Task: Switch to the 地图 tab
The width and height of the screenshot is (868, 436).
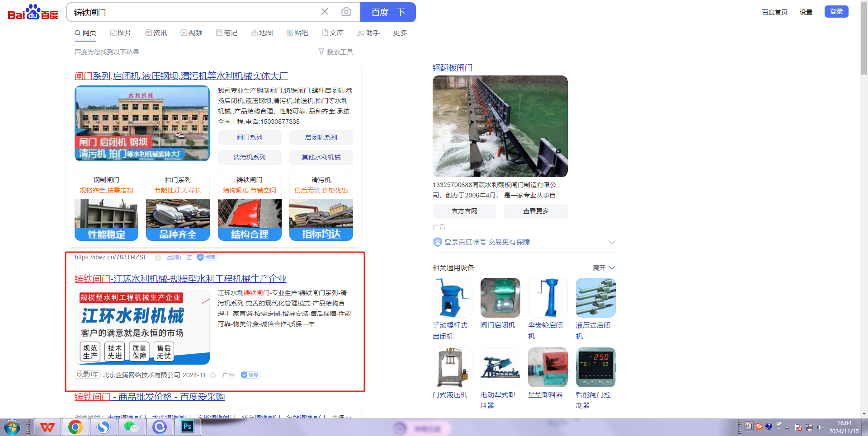Action: tap(262, 33)
